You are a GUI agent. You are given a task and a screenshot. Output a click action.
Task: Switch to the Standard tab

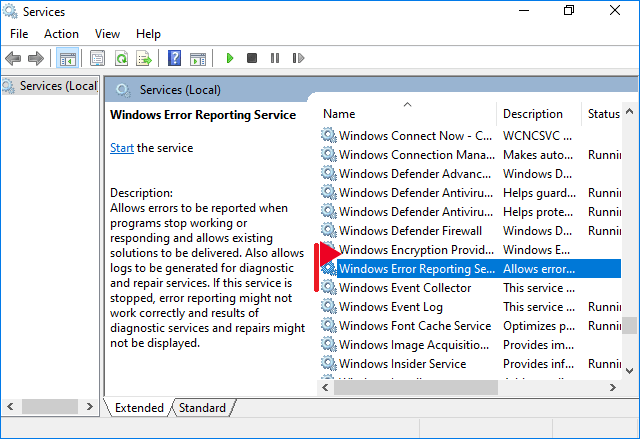tap(202, 408)
